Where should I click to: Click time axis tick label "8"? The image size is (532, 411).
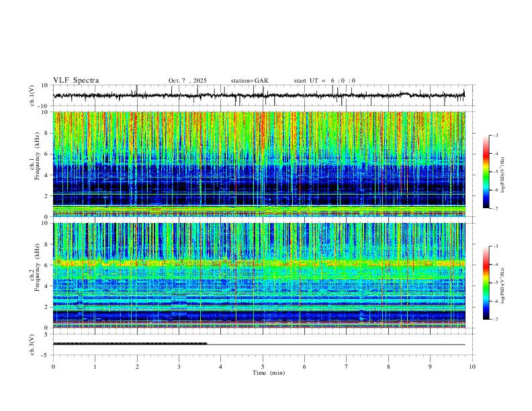(x=388, y=367)
